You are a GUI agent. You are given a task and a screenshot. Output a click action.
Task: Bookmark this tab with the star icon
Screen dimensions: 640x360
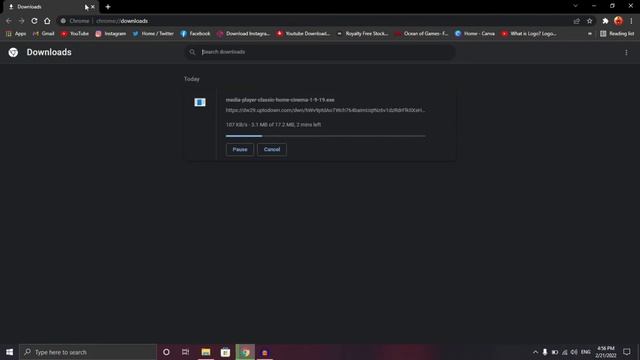pos(589,21)
